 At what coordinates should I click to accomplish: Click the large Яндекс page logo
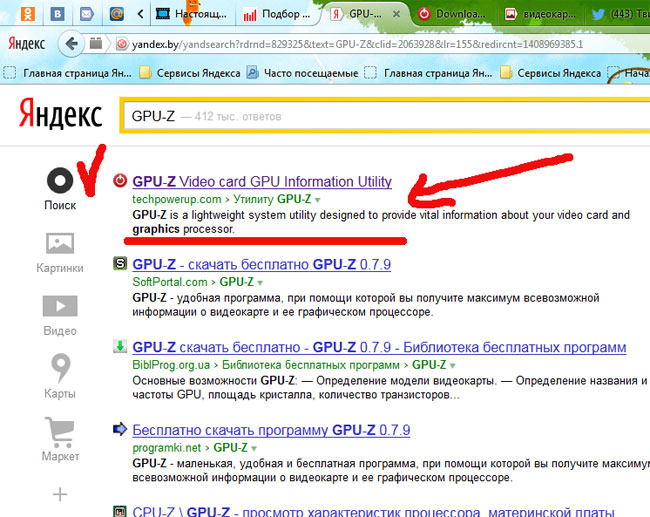coord(61,113)
